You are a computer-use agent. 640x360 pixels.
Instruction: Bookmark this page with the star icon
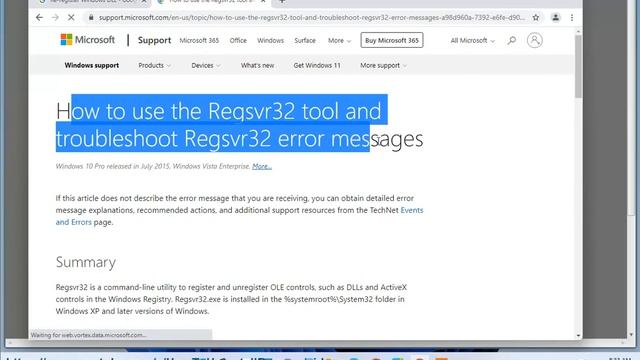click(x=536, y=18)
